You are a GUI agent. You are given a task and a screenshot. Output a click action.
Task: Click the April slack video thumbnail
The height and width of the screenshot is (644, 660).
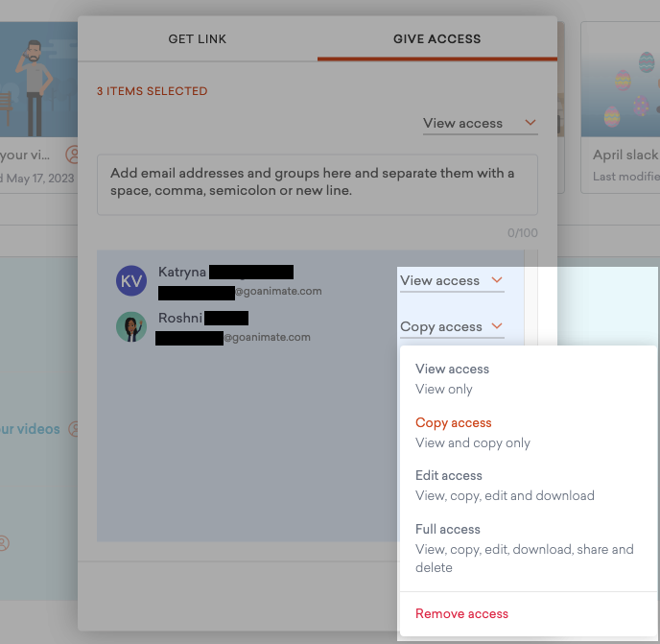coord(621,80)
